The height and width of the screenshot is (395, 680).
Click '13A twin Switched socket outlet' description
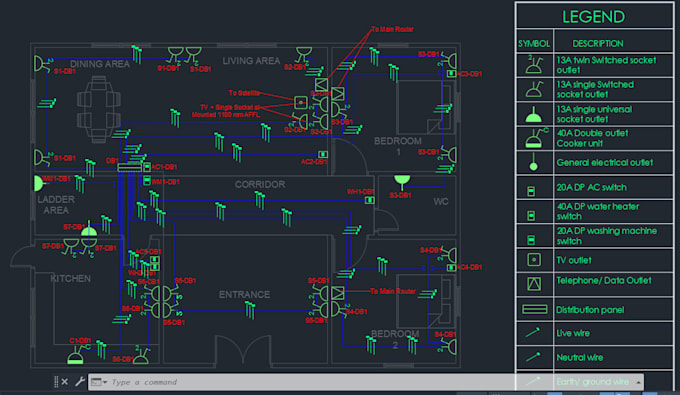click(x=606, y=65)
